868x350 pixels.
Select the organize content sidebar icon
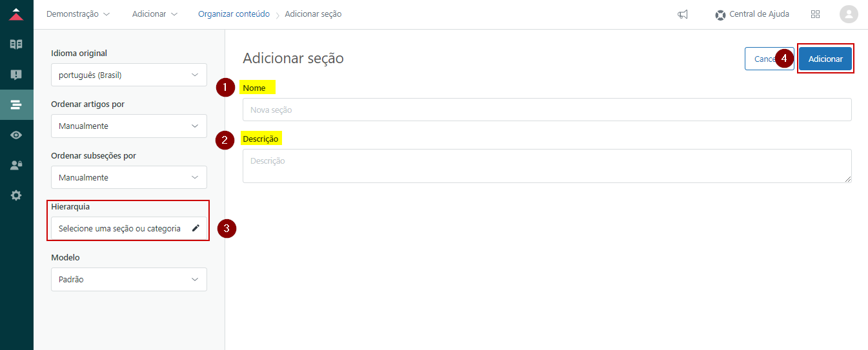tap(17, 104)
